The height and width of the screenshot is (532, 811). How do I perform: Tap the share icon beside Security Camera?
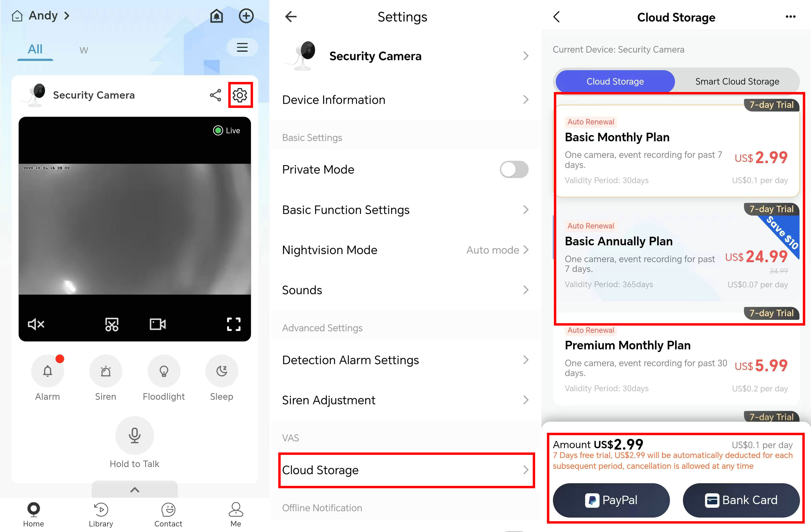(215, 95)
